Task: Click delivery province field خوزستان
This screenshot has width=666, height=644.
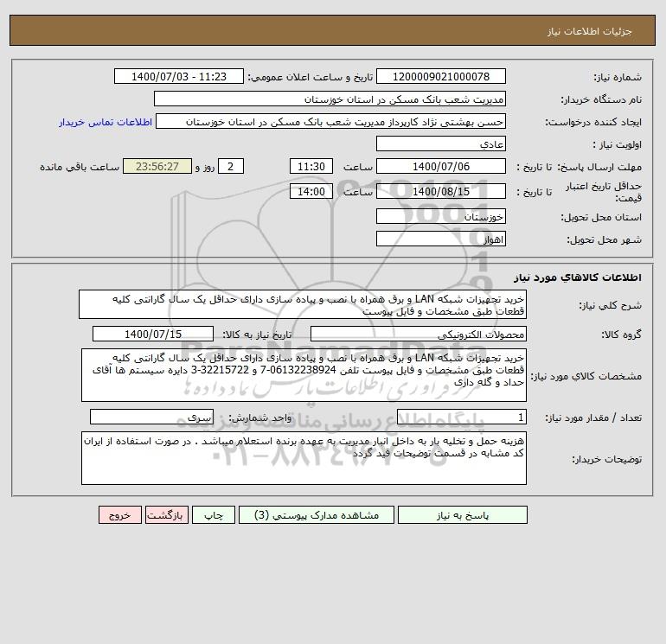Action: point(441,216)
